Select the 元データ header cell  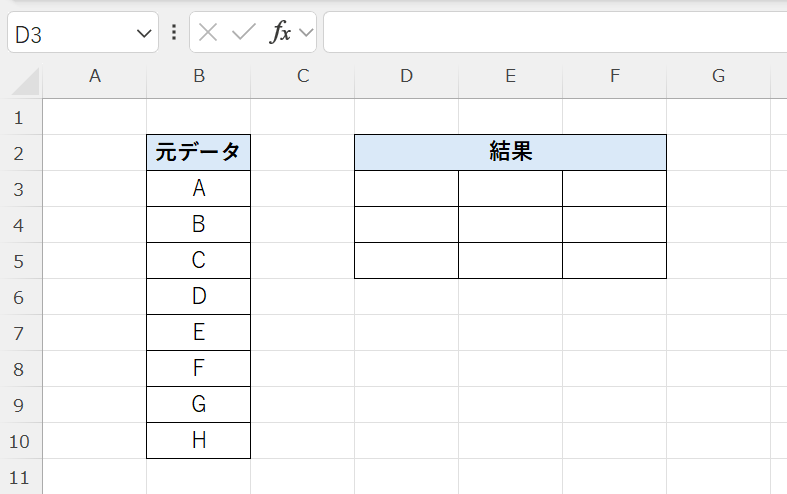[x=198, y=153]
